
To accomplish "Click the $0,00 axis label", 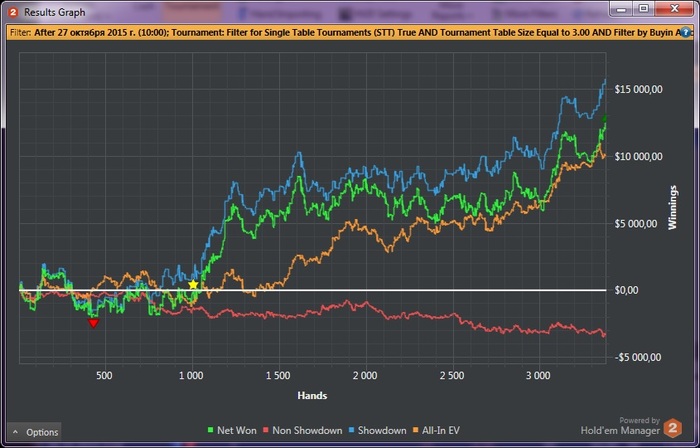I will click(626, 290).
